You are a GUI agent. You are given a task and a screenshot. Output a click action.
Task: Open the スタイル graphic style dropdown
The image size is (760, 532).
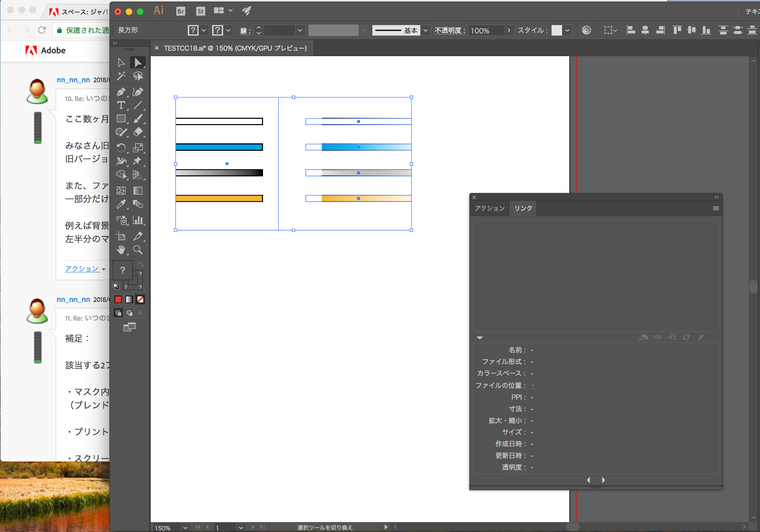(567, 31)
